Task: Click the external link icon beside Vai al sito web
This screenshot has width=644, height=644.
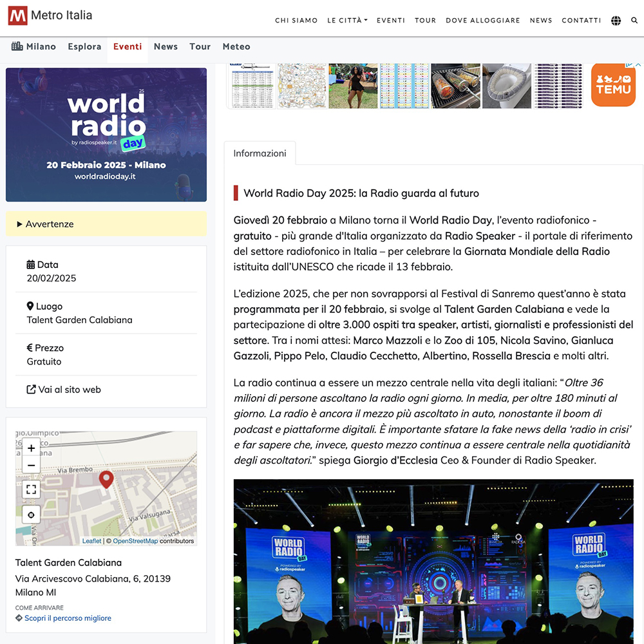Action: (31, 390)
